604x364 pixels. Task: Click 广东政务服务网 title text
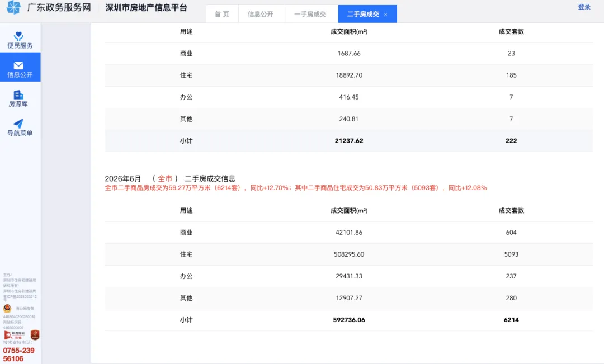pyautogui.click(x=59, y=7)
